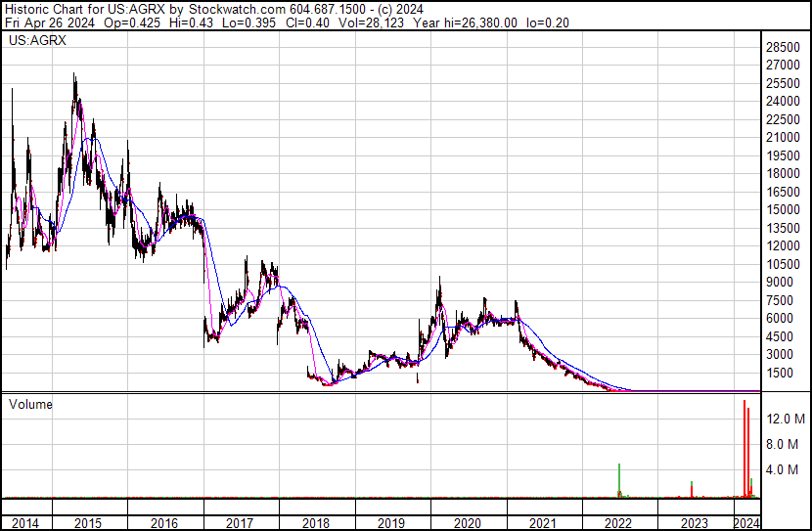Click the 9000 price axis label
The image size is (812, 531).
[780, 283]
